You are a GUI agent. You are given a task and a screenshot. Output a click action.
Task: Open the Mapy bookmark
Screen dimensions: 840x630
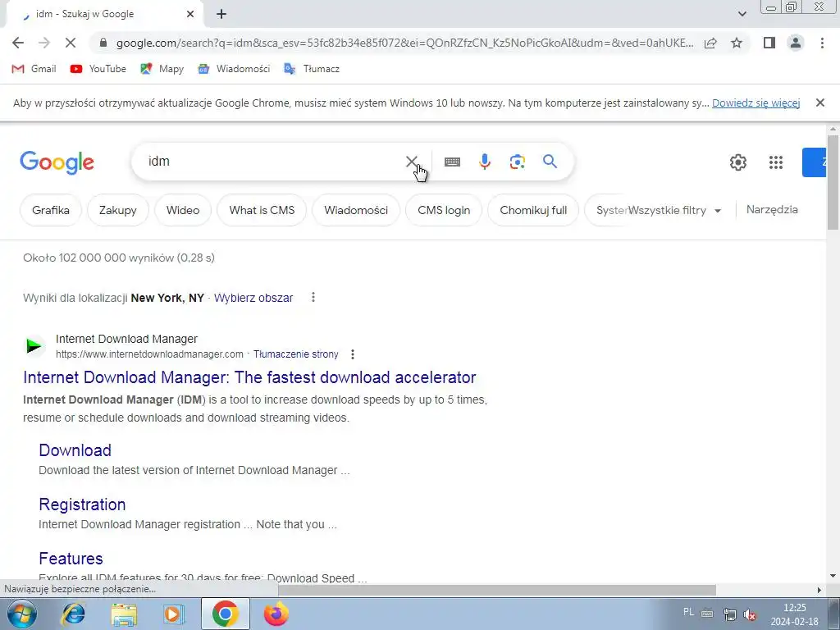[162, 69]
